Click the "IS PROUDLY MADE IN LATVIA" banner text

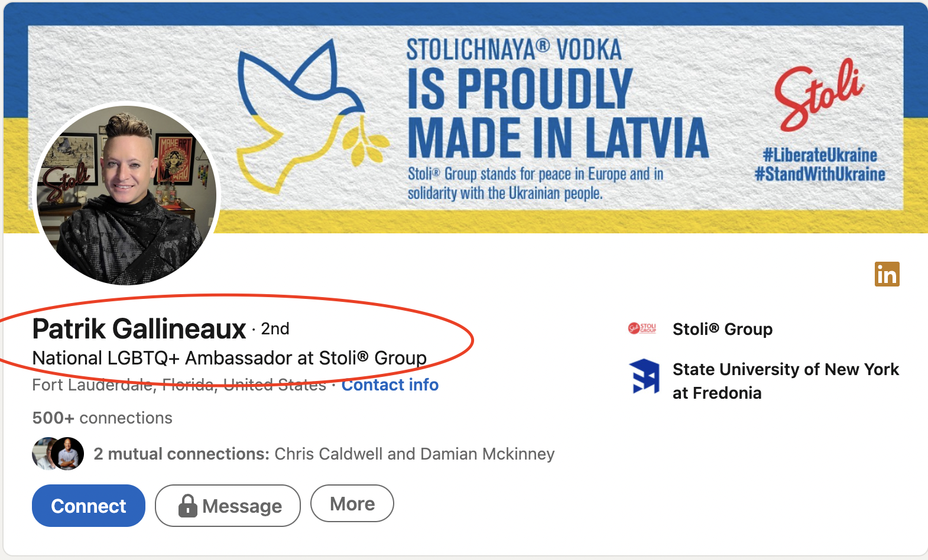click(557, 113)
